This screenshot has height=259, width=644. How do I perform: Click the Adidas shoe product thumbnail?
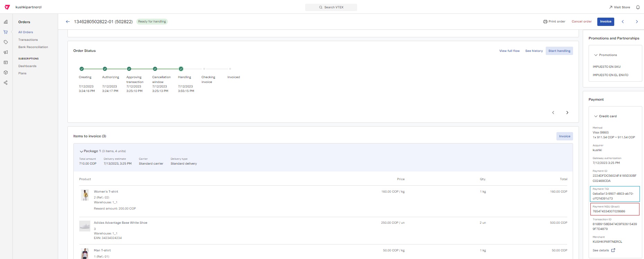tap(85, 226)
